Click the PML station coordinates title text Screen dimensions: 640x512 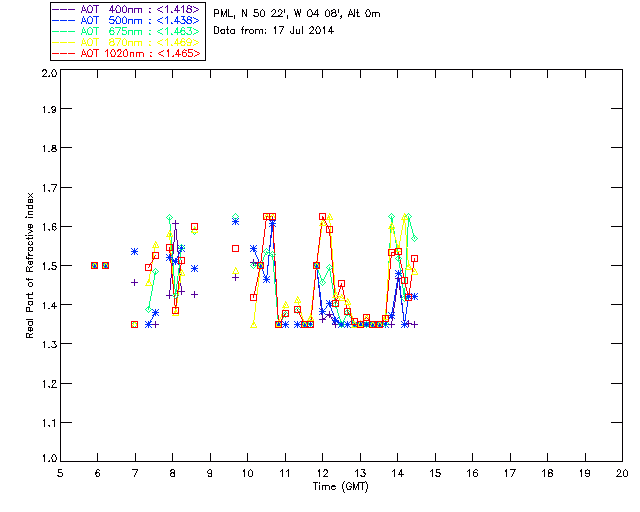(x=297, y=14)
